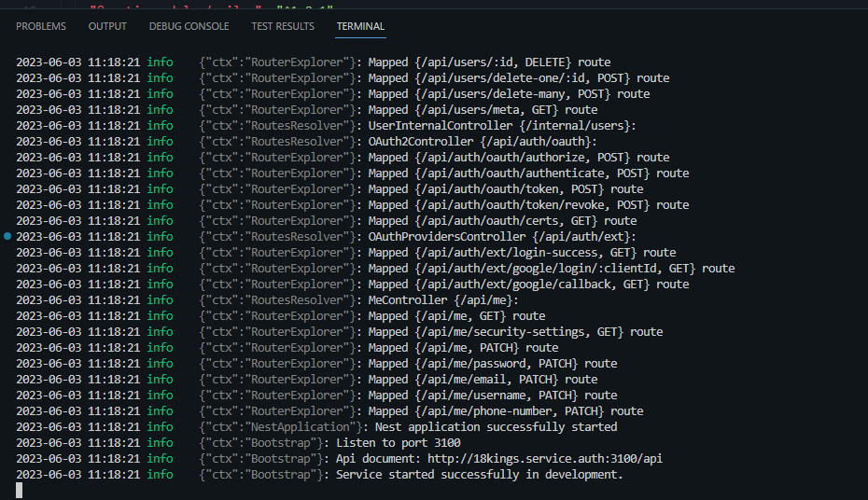The image size is (868, 500).
Task: Focus the terminal cursor on the last line
Action: tap(19, 490)
